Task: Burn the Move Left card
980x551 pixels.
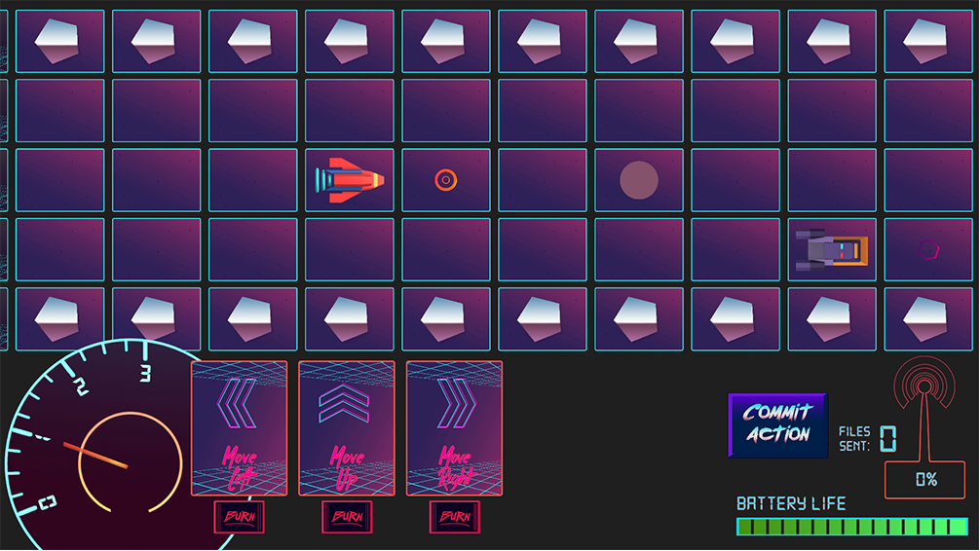Action: (240, 517)
